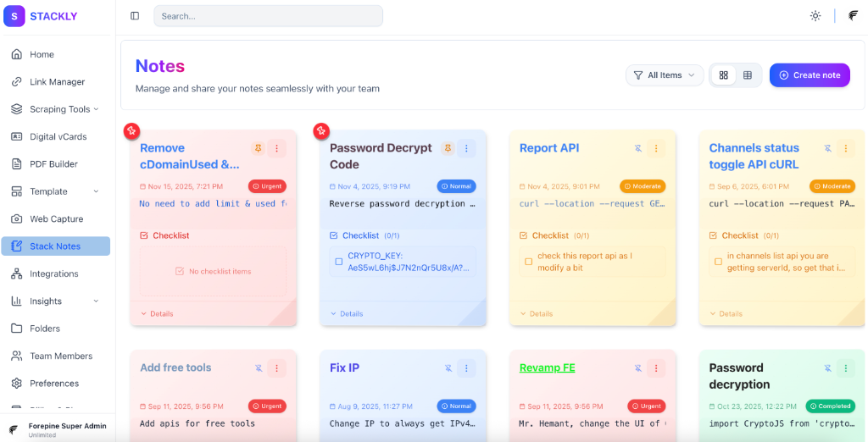Click the Integrations icon in sidebar
Image resolution: width=868 pixels, height=442 pixels.
coord(17,273)
